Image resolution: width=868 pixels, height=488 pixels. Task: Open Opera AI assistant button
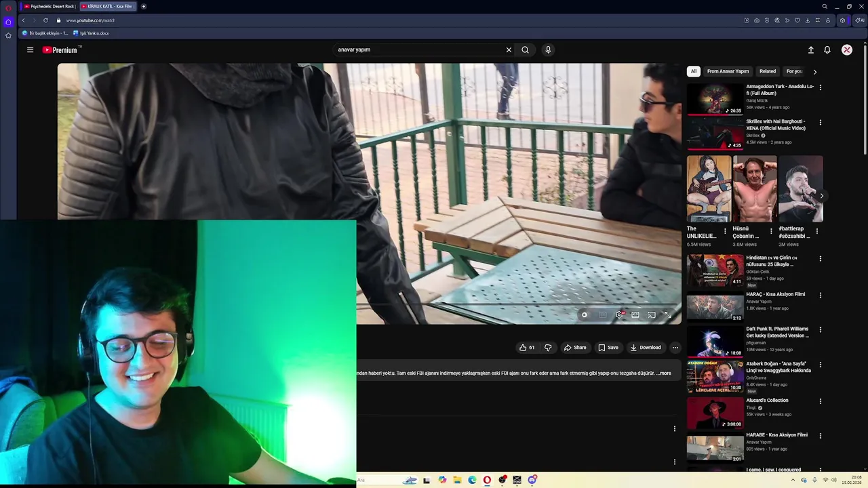859,20
